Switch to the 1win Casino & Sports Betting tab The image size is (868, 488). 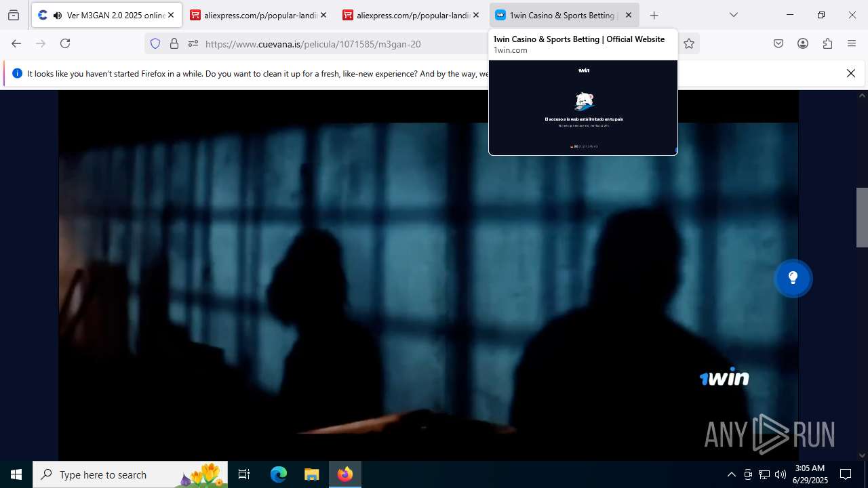pos(564,15)
